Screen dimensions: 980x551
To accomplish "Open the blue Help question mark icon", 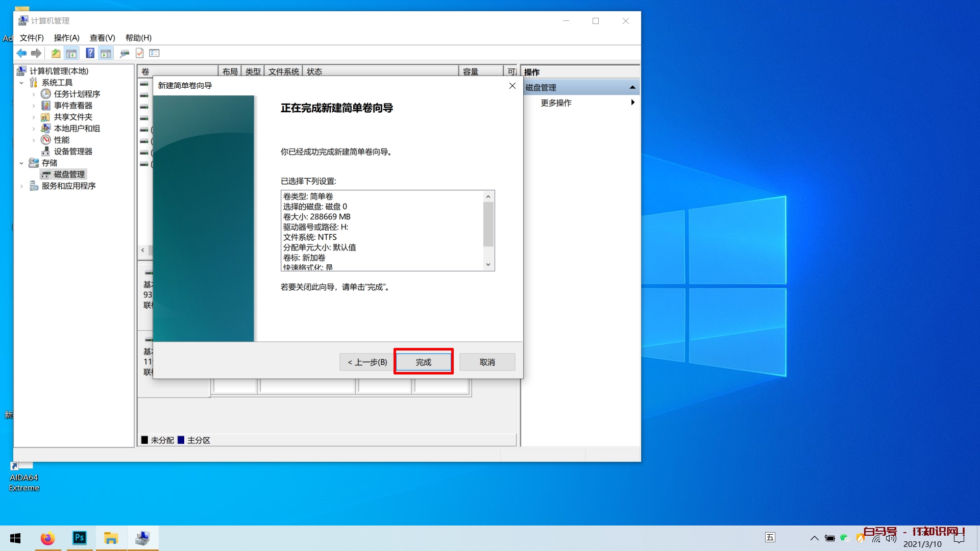I will (90, 53).
